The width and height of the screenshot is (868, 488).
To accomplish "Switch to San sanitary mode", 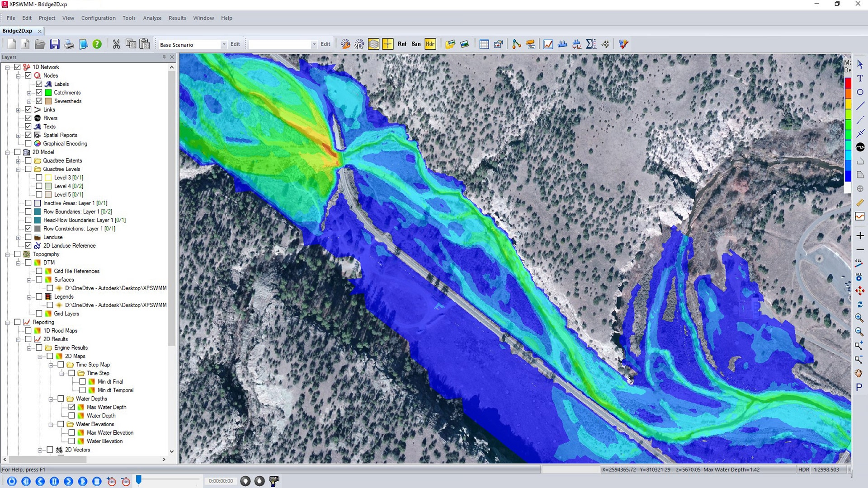I will click(416, 44).
